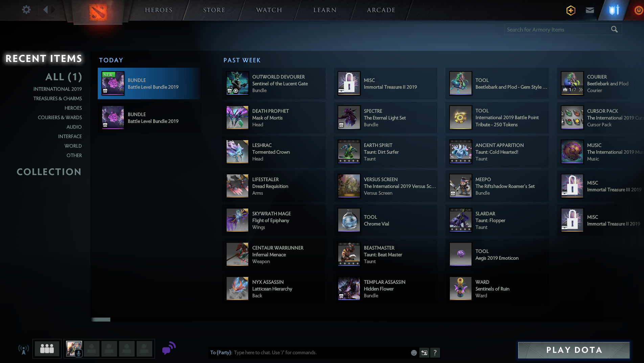Viewport: 644px width, 363px height.
Task: Open the Learn tab
Action: (x=325, y=10)
